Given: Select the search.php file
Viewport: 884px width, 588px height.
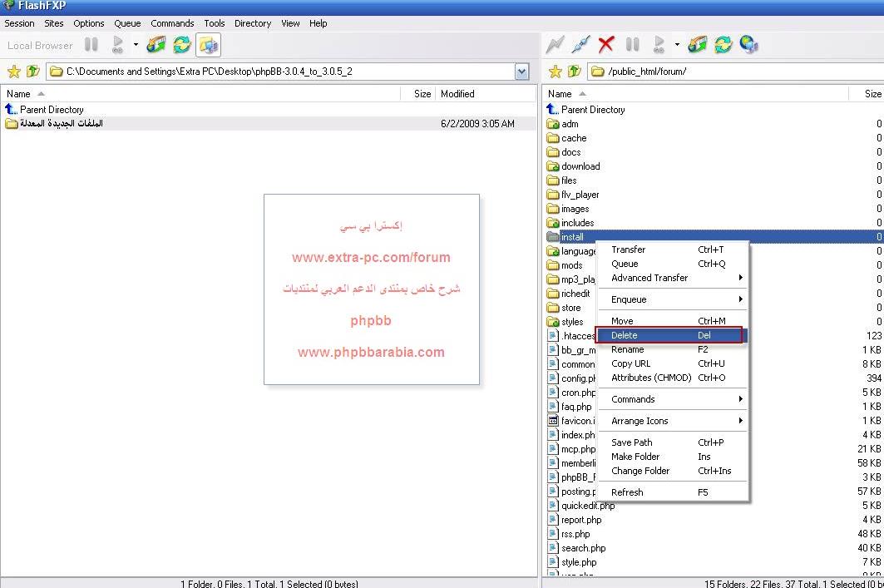Looking at the screenshot, I should click(x=577, y=548).
